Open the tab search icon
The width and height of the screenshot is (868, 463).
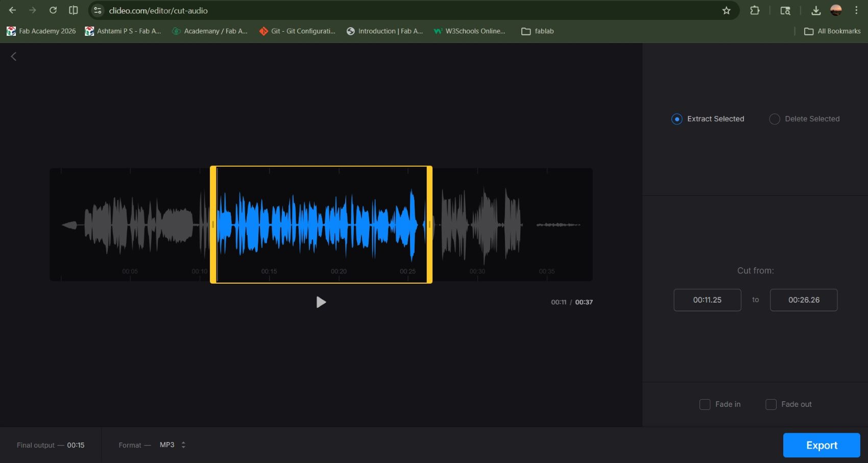pos(785,10)
